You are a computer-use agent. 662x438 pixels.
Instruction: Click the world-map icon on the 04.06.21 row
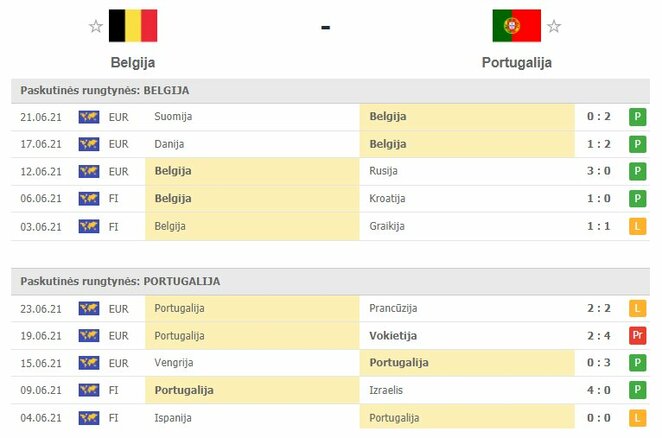pos(89,418)
